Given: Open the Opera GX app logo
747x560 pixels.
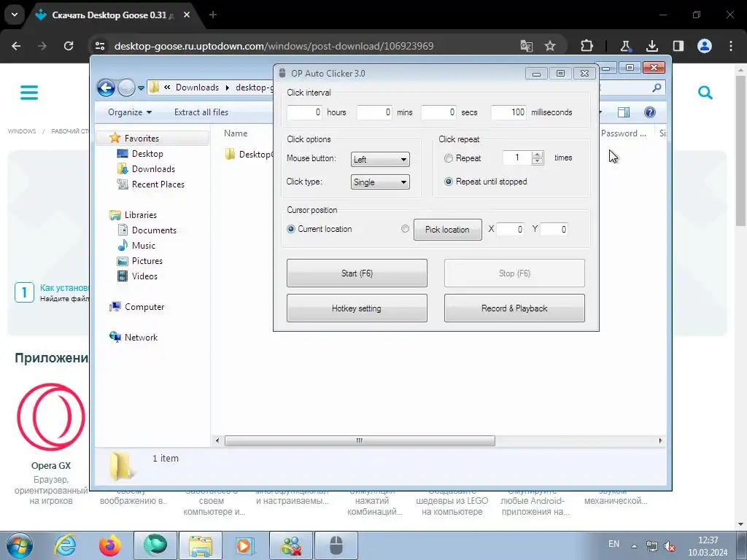Looking at the screenshot, I should [51, 417].
